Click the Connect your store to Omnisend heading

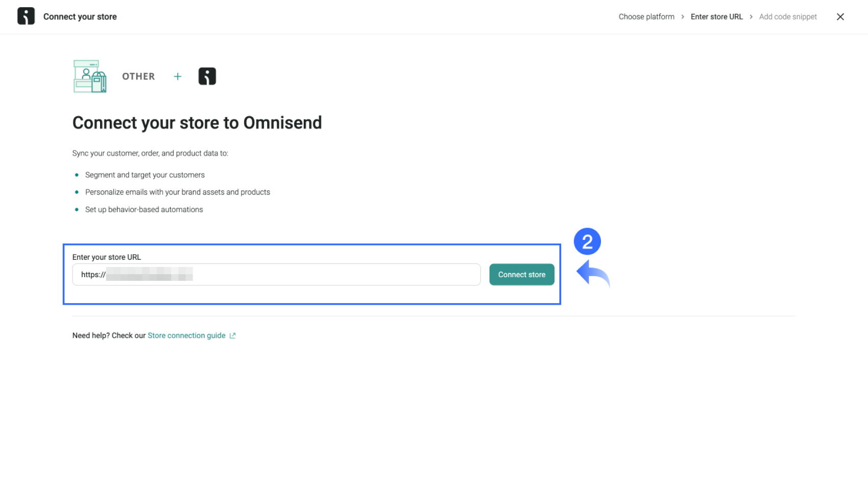pos(197,123)
